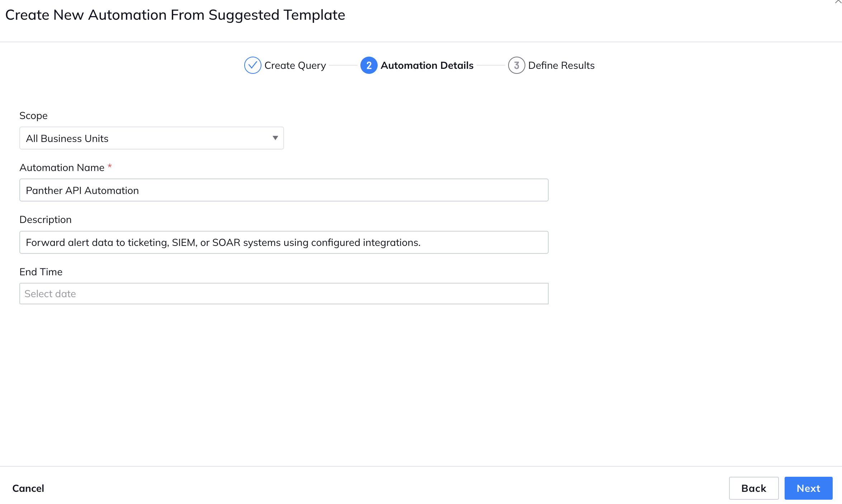Click the Scope label above the dropdown

(x=33, y=115)
